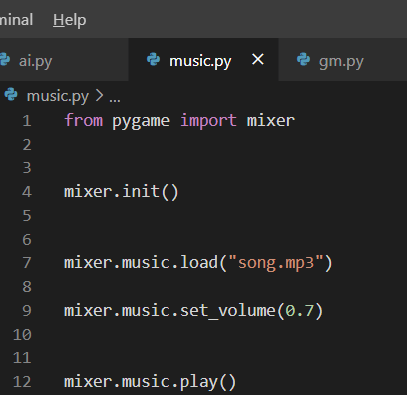Click Python icon in the breadcrumb bar
Image resolution: width=407 pixels, height=395 pixels.
[11, 95]
